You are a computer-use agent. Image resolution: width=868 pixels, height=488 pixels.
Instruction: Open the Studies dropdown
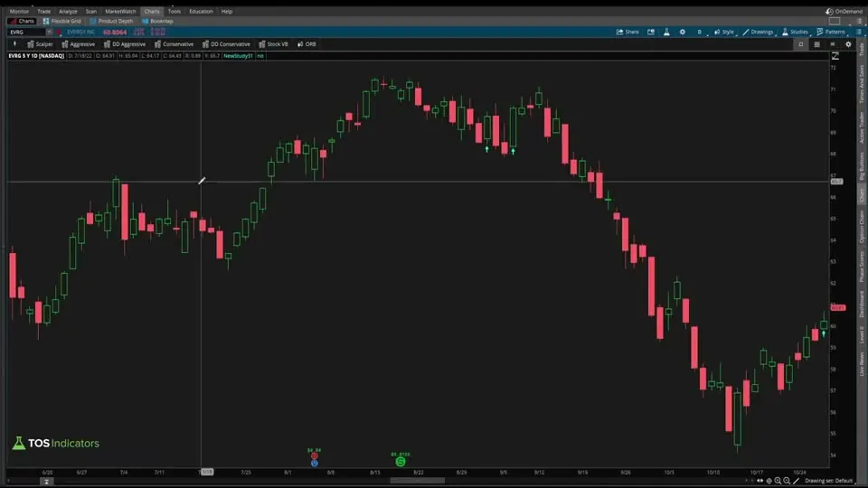pos(795,33)
